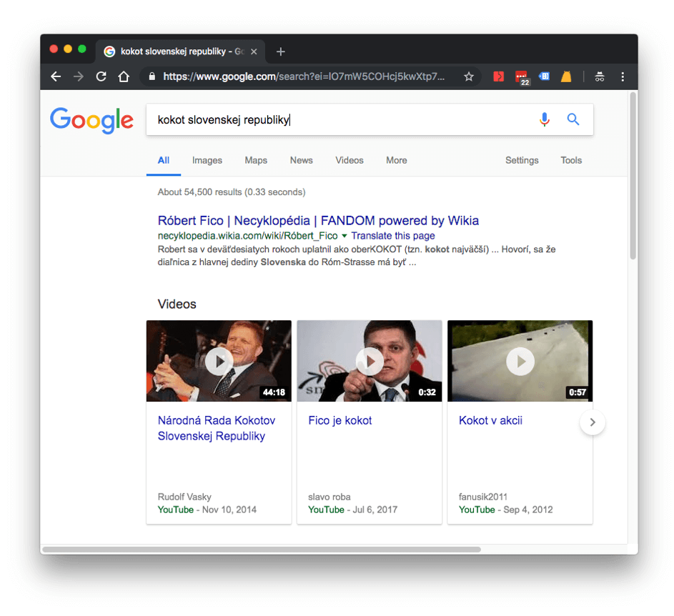The height and width of the screenshot is (616, 674).
Task: Open the red extension with badge 22
Action: (x=522, y=77)
